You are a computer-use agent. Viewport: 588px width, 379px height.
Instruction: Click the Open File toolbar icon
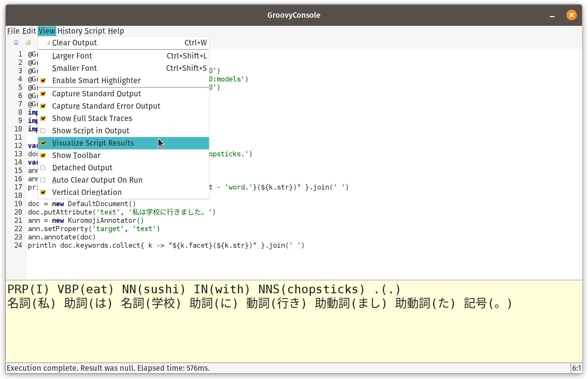[28, 42]
